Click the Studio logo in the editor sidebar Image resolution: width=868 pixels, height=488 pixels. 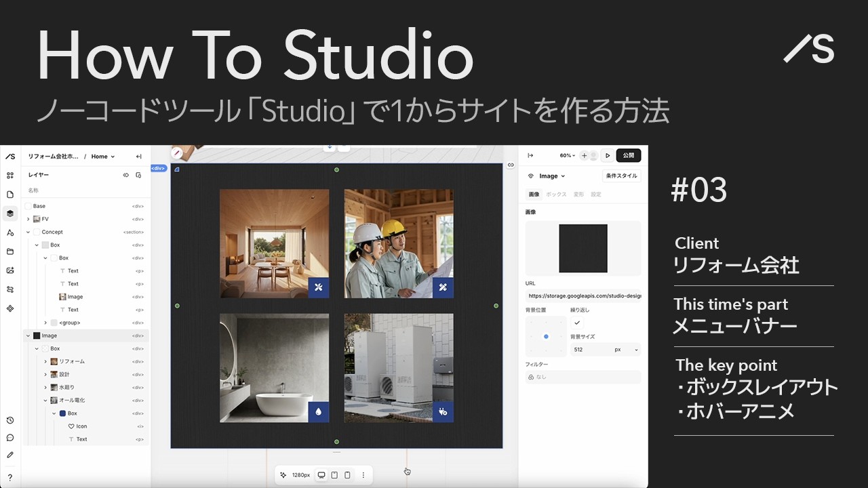tap(10, 157)
